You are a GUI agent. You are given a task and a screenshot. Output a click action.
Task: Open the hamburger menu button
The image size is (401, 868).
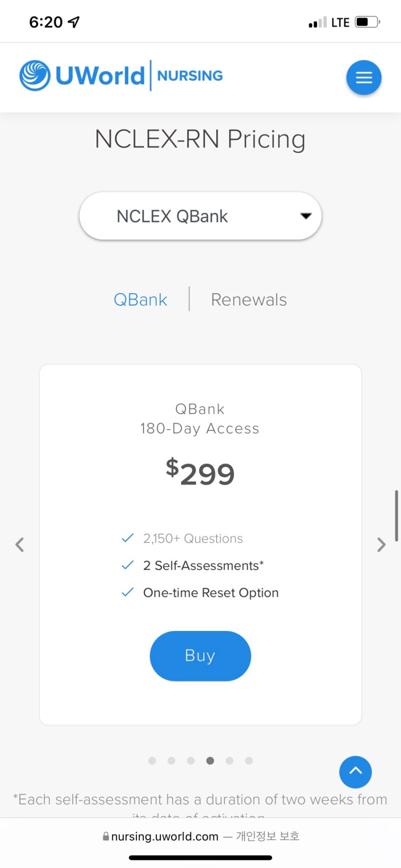pos(364,77)
